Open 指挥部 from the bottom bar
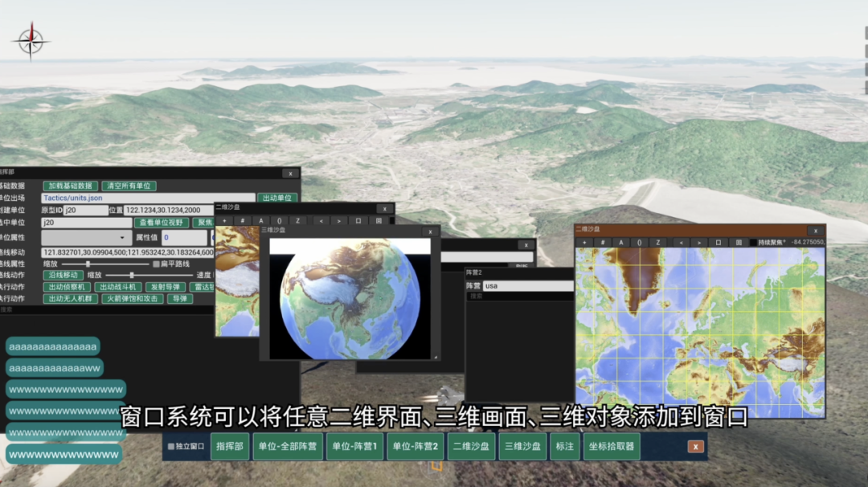 tap(230, 446)
